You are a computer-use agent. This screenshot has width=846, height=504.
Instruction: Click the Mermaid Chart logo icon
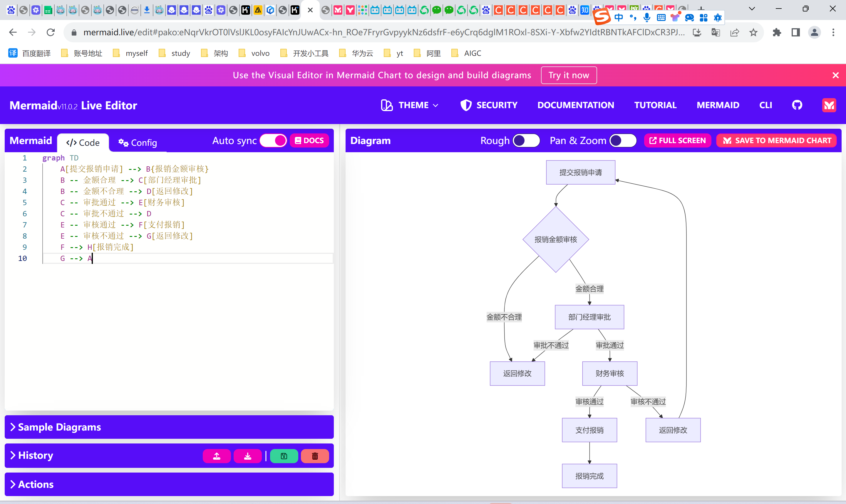click(x=829, y=105)
